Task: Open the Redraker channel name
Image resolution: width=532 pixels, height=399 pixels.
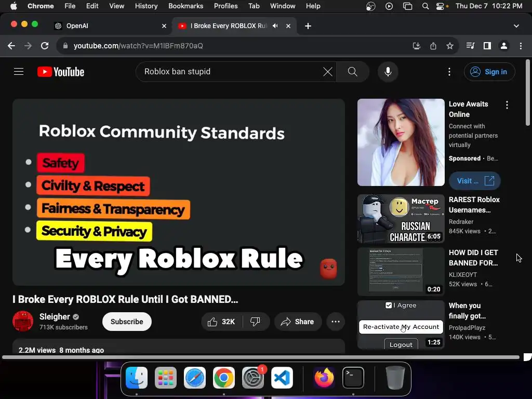Action: (x=461, y=221)
